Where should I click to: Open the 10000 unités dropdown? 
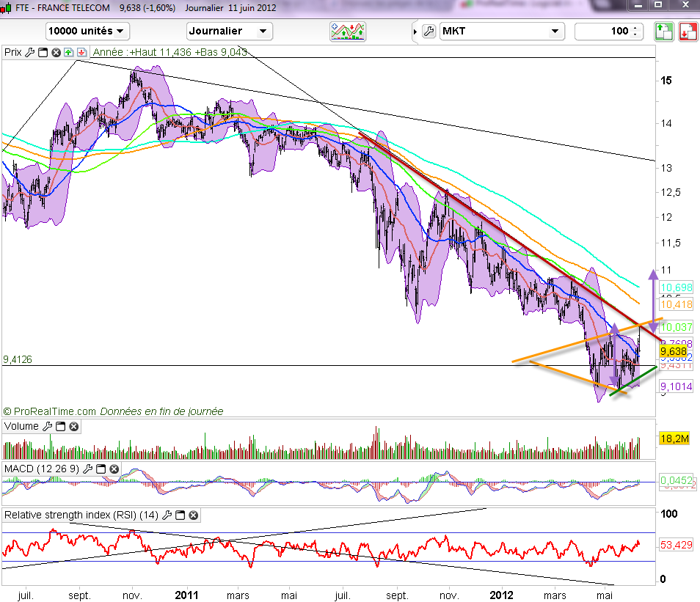[87, 31]
